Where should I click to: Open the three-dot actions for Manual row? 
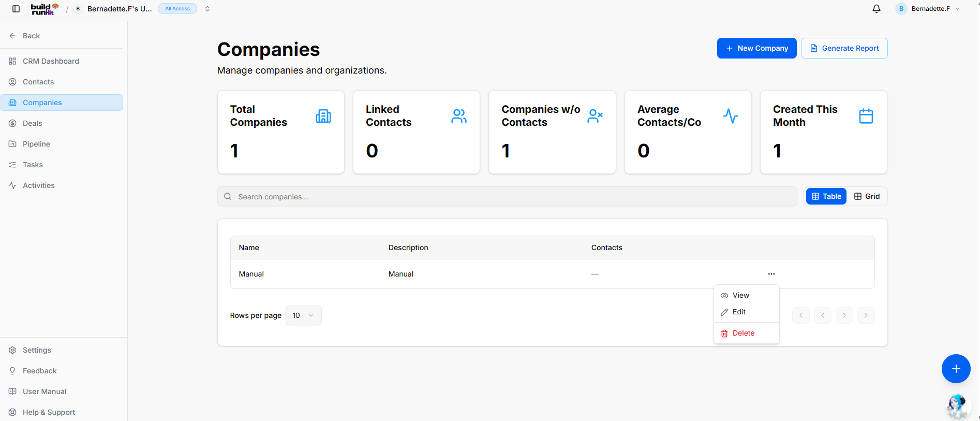pos(771,274)
